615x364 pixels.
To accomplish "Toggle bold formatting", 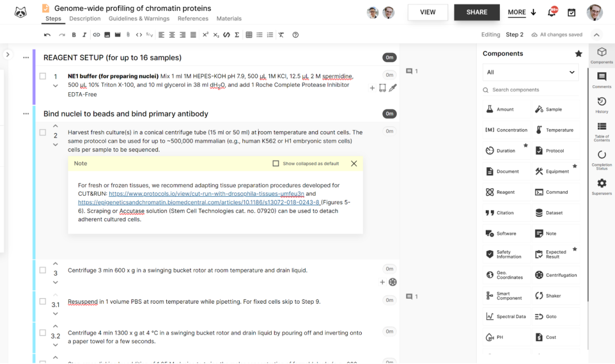I will point(73,35).
